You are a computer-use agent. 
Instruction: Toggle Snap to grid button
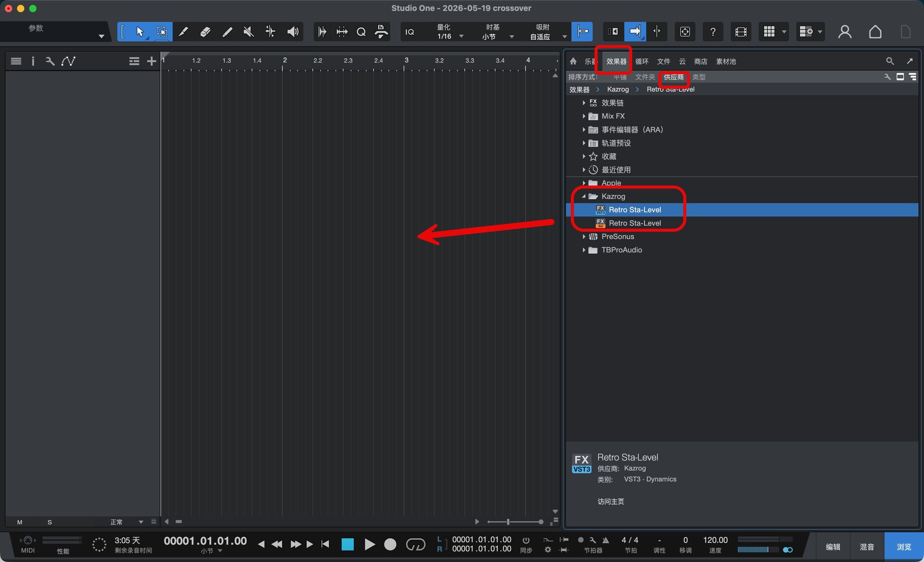point(582,32)
